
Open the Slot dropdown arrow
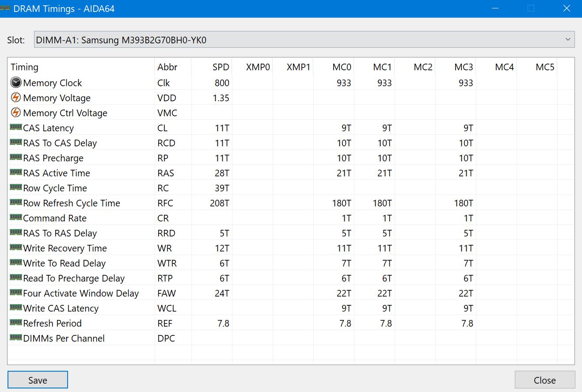(568, 40)
